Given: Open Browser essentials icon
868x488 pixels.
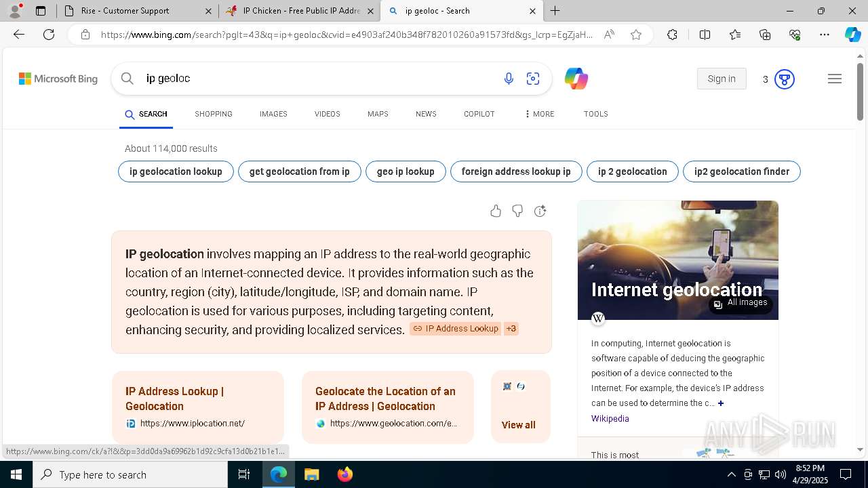Looking at the screenshot, I should point(795,35).
